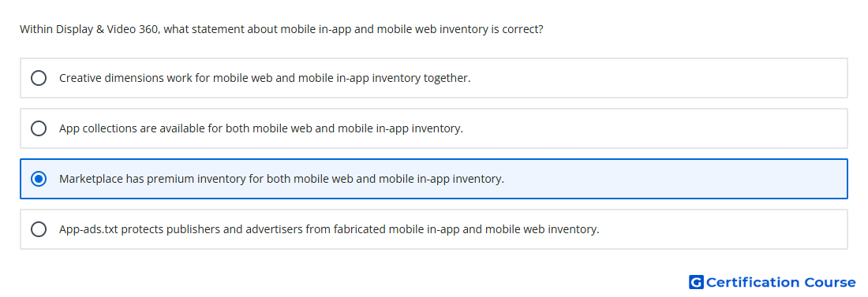Select the radio circle beside Creative dimensions
This screenshot has height=297, width=868.
click(39, 78)
